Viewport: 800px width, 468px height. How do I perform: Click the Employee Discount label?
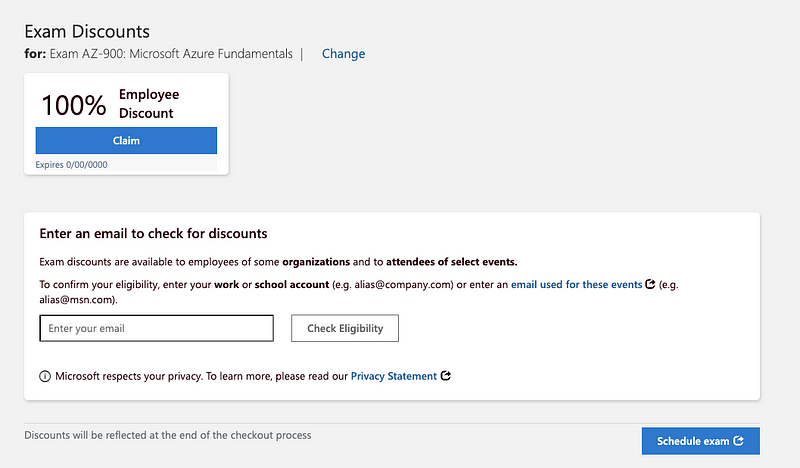click(149, 104)
